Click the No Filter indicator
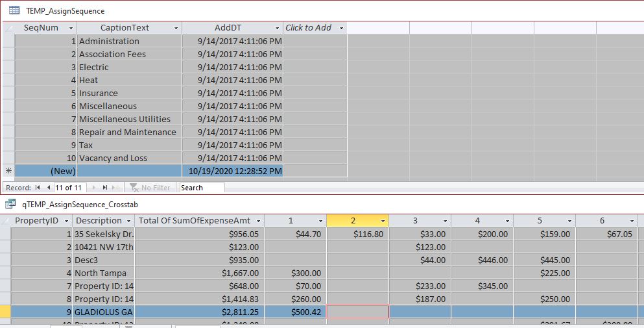The height and width of the screenshot is (328, 644). pyautogui.click(x=150, y=188)
